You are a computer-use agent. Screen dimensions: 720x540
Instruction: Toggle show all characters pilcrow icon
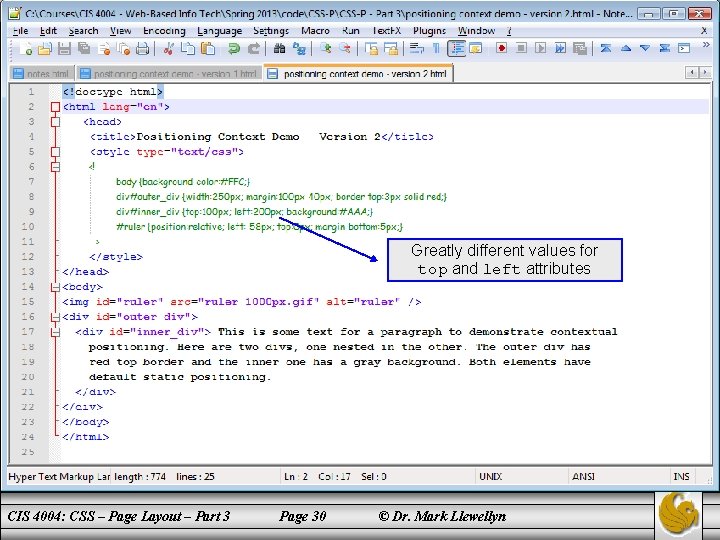(x=436, y=48)
